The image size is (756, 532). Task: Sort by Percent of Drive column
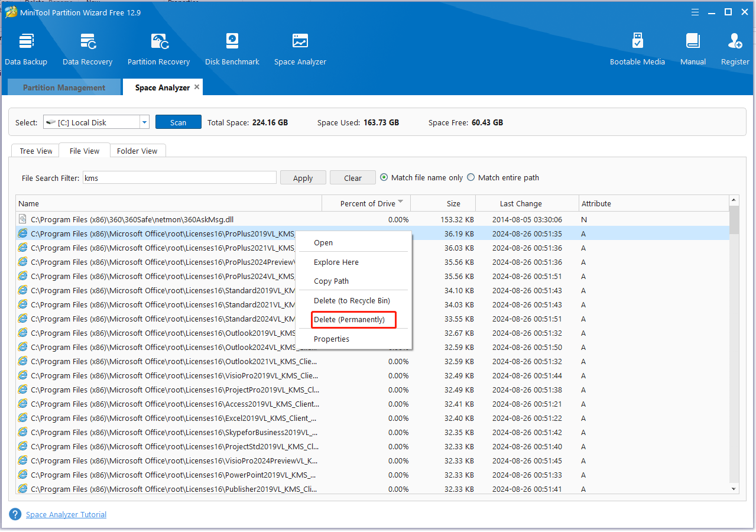366,203
